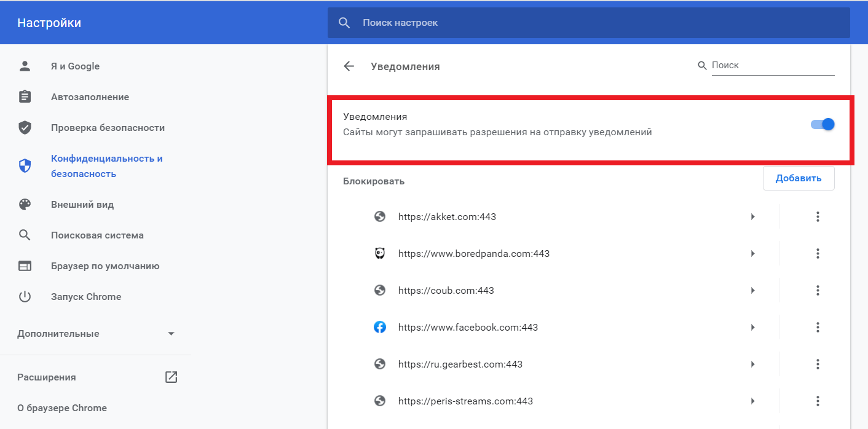Click the back arrow next to Уведомления
Screen dimensions: 868x429
tap(349, 66)
